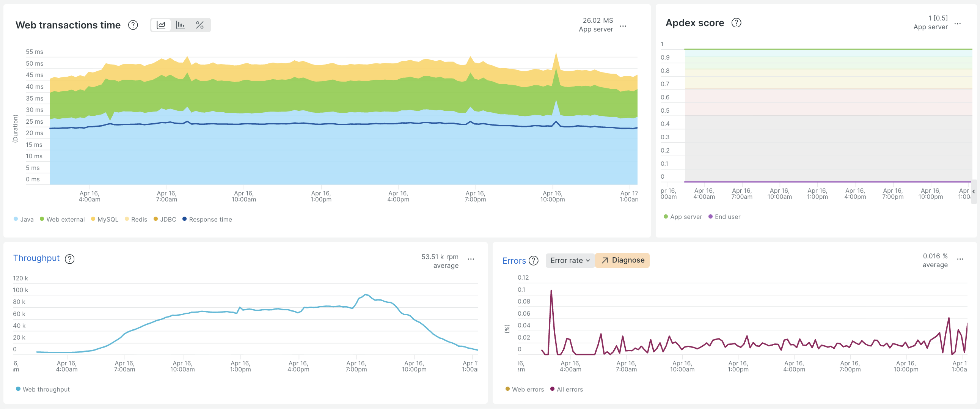Open the Throughput title link
This screenshot has height=409, width=980.
coord(36,258)
